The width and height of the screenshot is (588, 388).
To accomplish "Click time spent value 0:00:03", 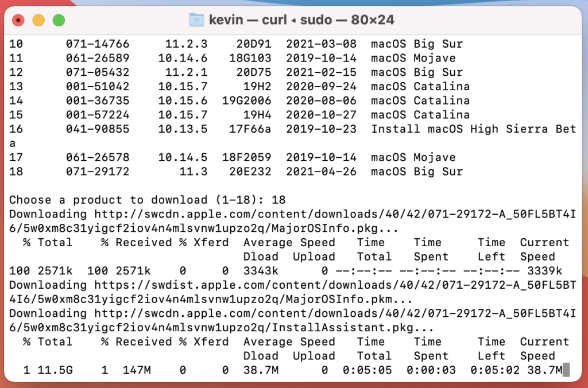I will (x=431, y=371).
